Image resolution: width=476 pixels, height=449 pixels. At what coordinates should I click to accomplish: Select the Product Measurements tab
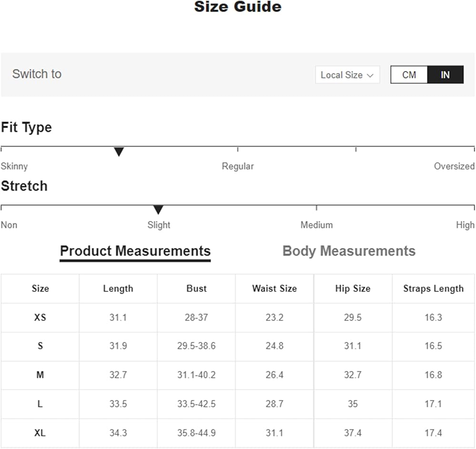[135, 251]
